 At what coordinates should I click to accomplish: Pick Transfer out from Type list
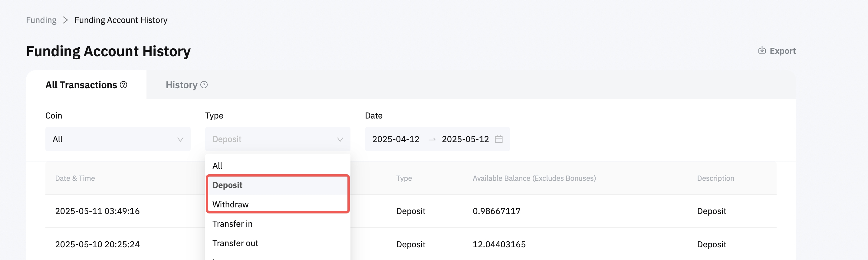click(x=235, y=243)
